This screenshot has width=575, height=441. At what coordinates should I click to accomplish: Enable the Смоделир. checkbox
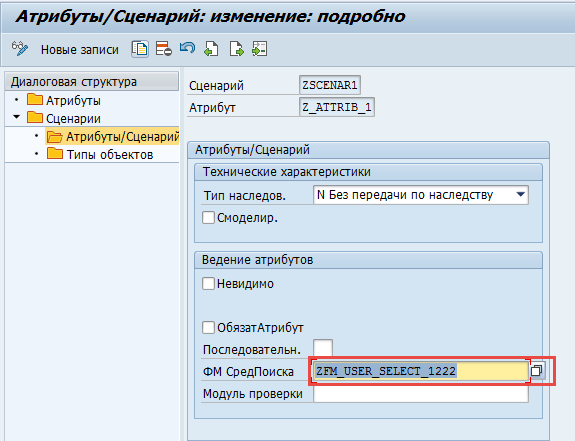[x=208, y=217]
